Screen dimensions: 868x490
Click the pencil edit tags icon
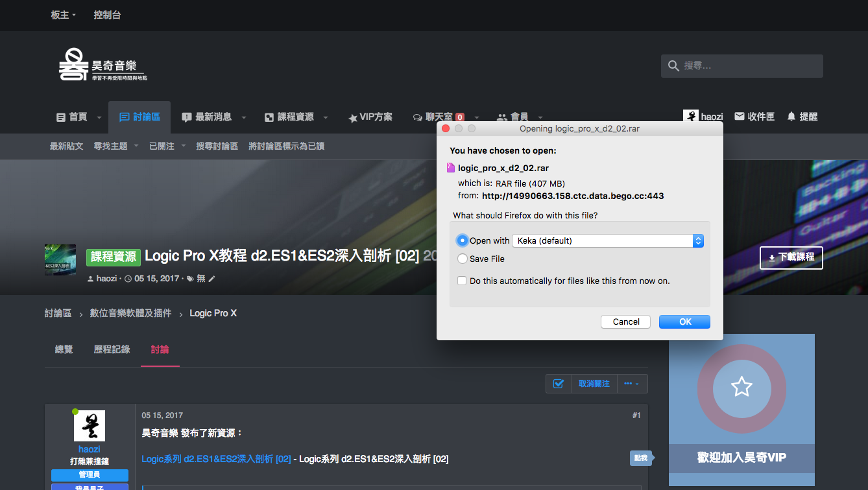[211, 279]
